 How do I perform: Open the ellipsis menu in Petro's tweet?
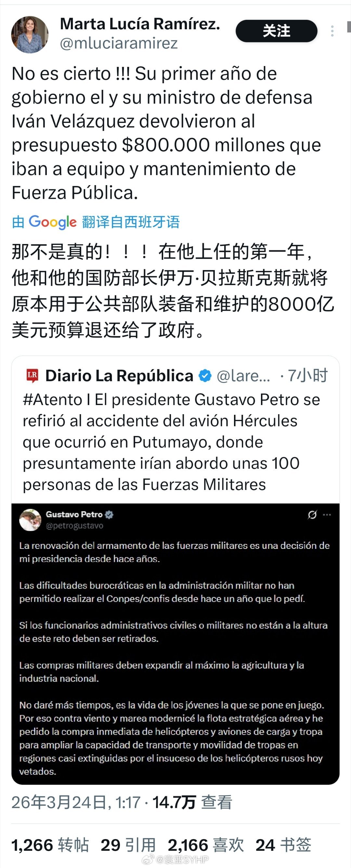click(327, 515)
